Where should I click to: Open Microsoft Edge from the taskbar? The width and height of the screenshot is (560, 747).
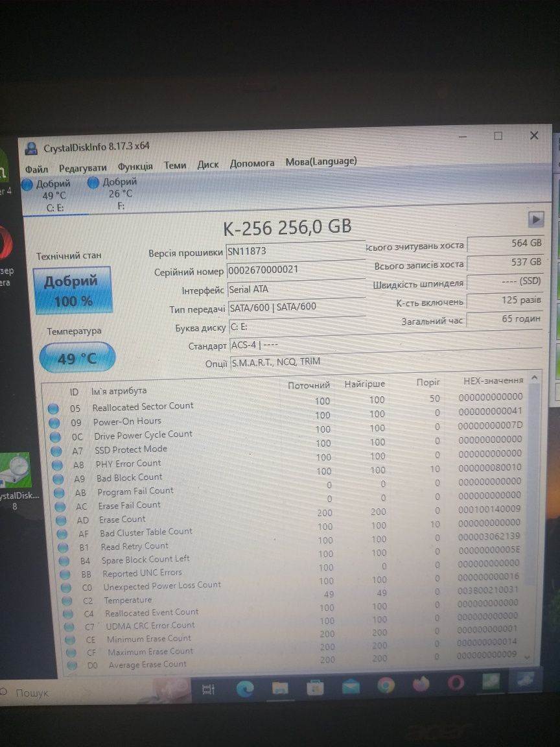click(245, 689)
